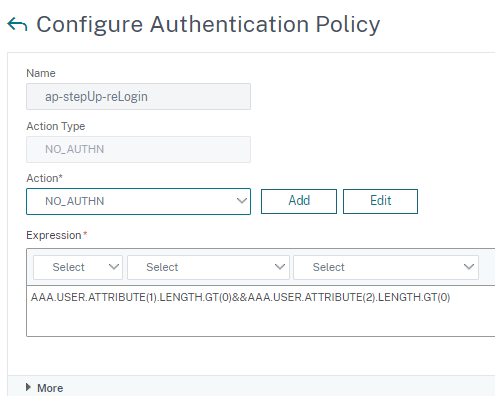Open the middle expression Select dropdown

208,267
